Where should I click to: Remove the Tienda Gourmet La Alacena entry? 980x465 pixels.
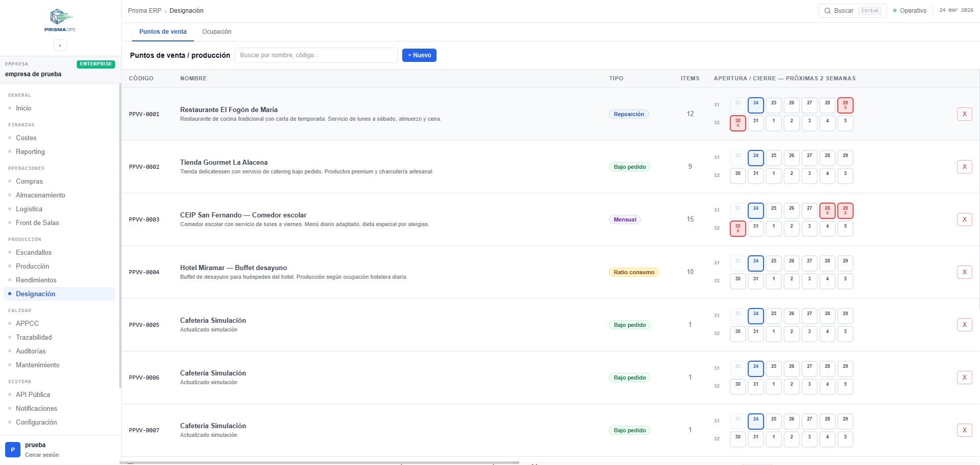click(x=964, y=167)
